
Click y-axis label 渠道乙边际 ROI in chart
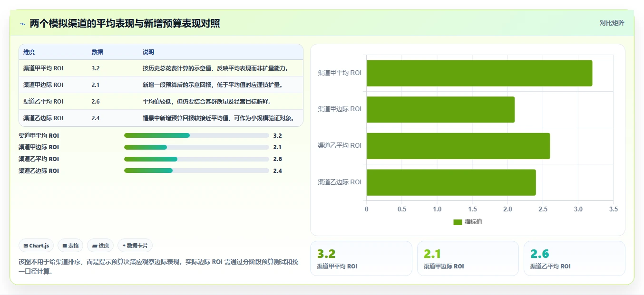pos(340,182)
